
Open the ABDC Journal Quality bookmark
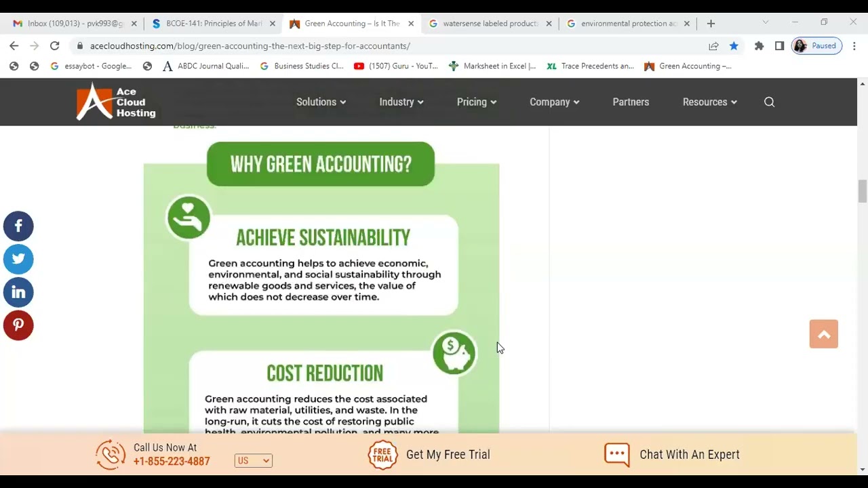pyautogui.click(x=206, y=66)
